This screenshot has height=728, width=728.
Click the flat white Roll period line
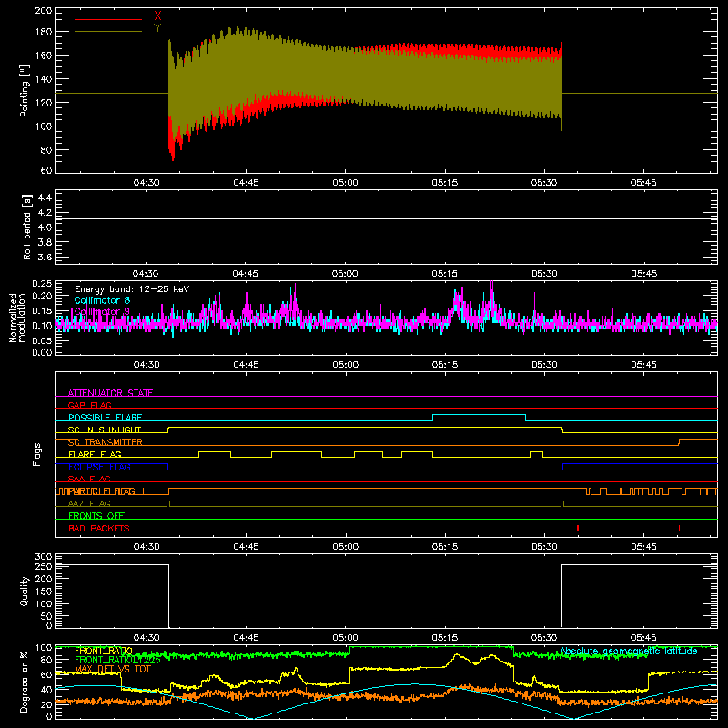coord(386,218)
